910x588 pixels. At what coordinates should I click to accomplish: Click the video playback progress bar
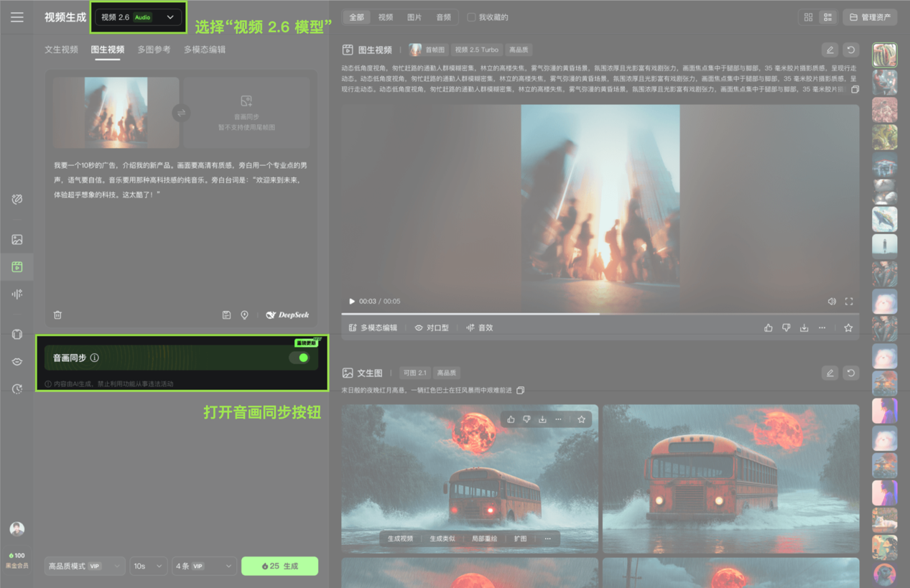[x=600, y=313]
